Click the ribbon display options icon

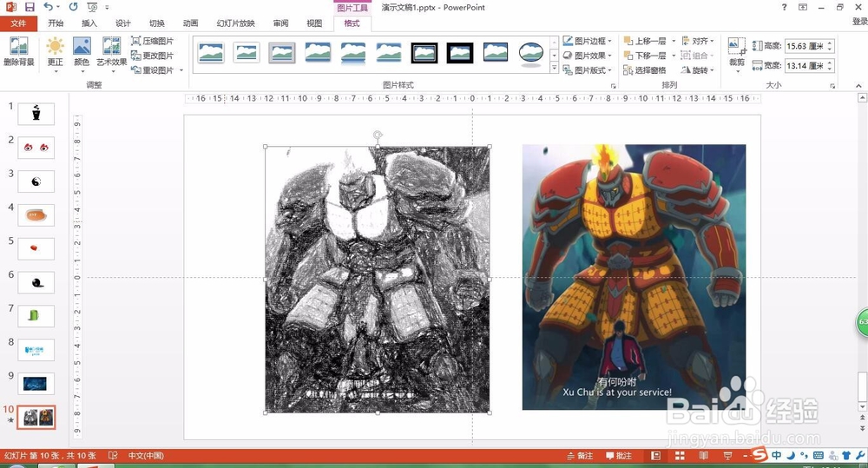[803, 7]
